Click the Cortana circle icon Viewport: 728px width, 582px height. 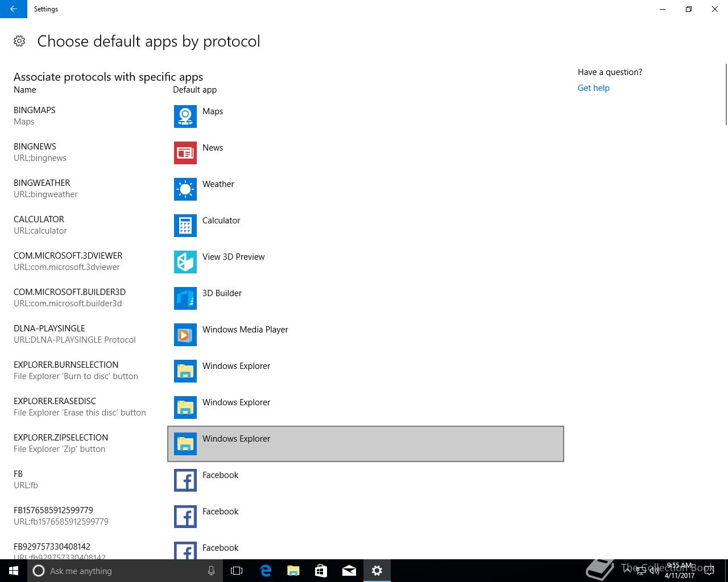[39, 571]
